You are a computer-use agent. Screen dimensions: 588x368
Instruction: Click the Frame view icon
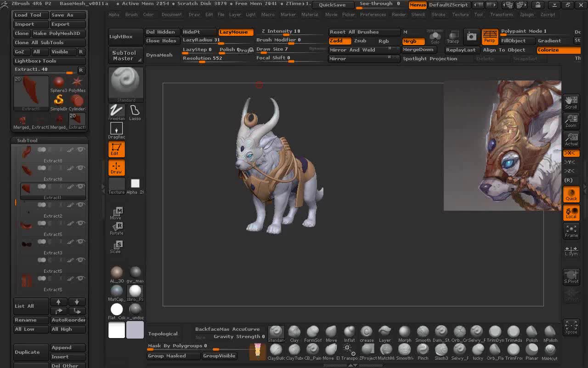click(x=571, y=231)
